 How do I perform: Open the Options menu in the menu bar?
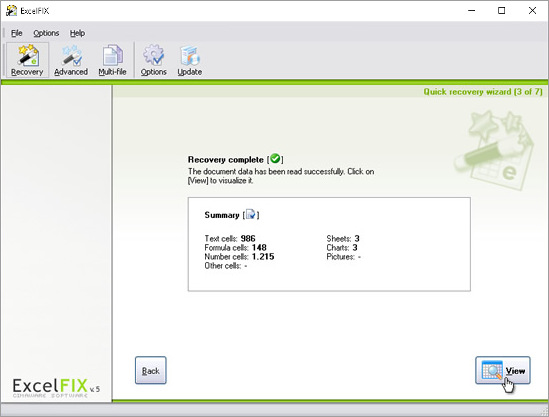(46, 33)
